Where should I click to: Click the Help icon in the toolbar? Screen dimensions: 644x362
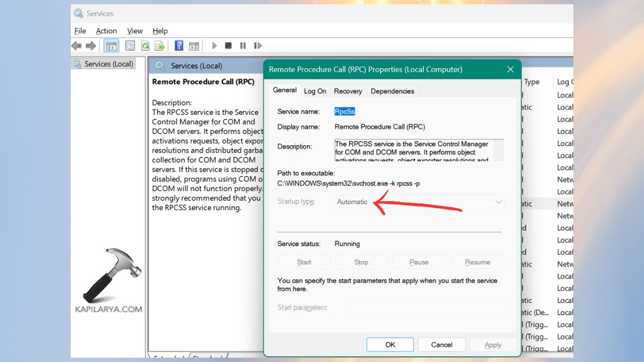(x=178, y=45)
